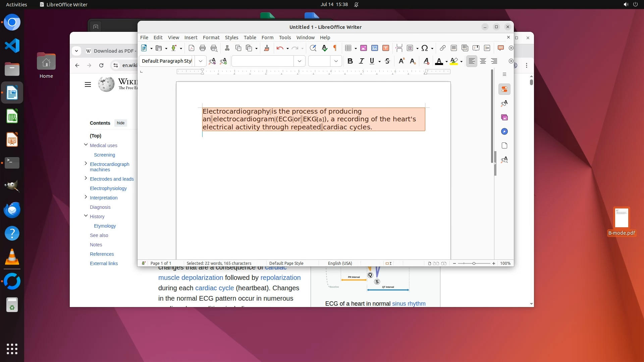Apply the yellow highlighting color

pos(454,61)
